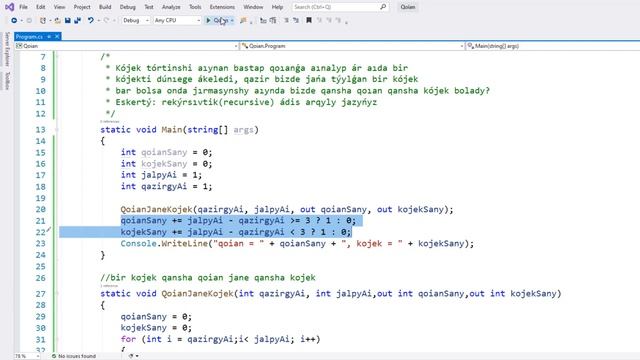Collapse the Main method outlining on line 13
Screen dimensions: 640x360
coord(57,130)
